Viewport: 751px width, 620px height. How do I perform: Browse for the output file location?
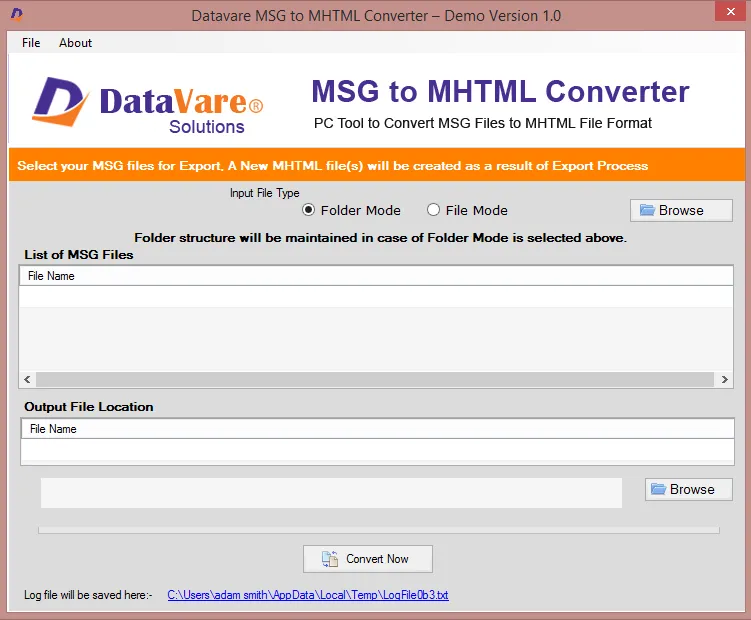tap(688, 489)
